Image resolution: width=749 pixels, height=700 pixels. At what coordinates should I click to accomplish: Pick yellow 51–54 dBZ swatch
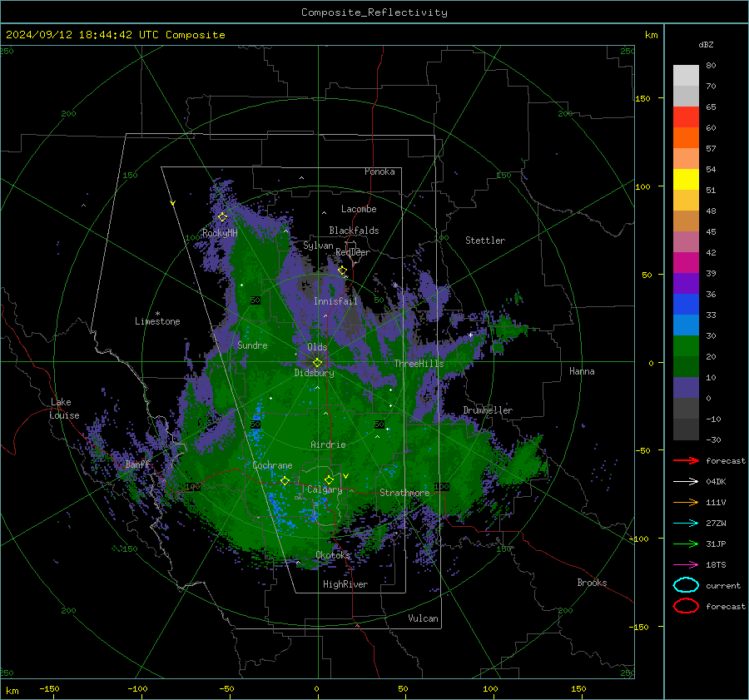point(686,180)
